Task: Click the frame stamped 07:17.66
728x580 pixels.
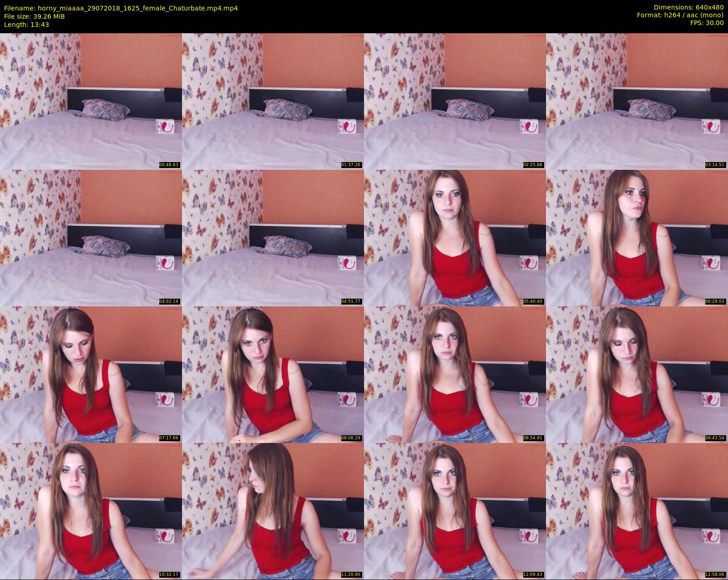Action: click(x=91, y=374)
